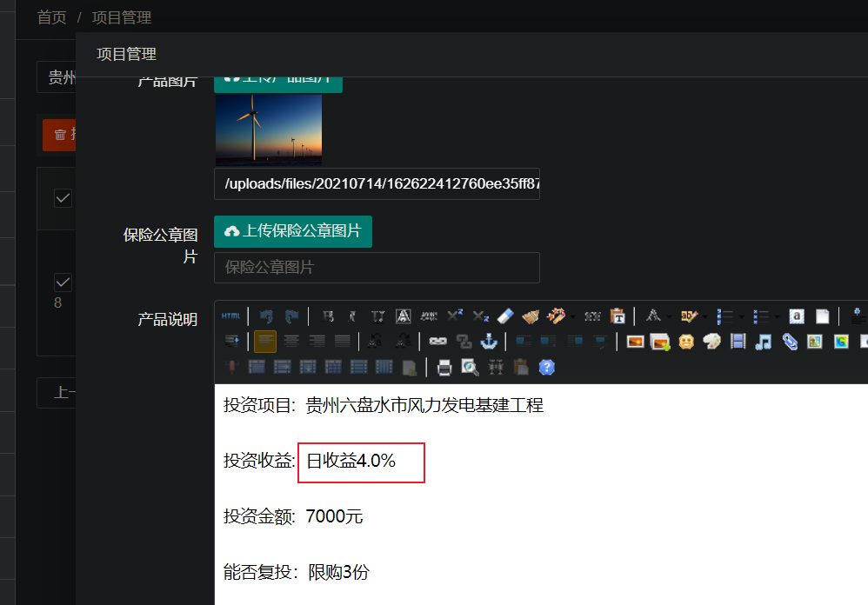Paste as plain text clipboard icon
Image resolution: width=868 pixels, height=605 pixels.
coord(618,316)
